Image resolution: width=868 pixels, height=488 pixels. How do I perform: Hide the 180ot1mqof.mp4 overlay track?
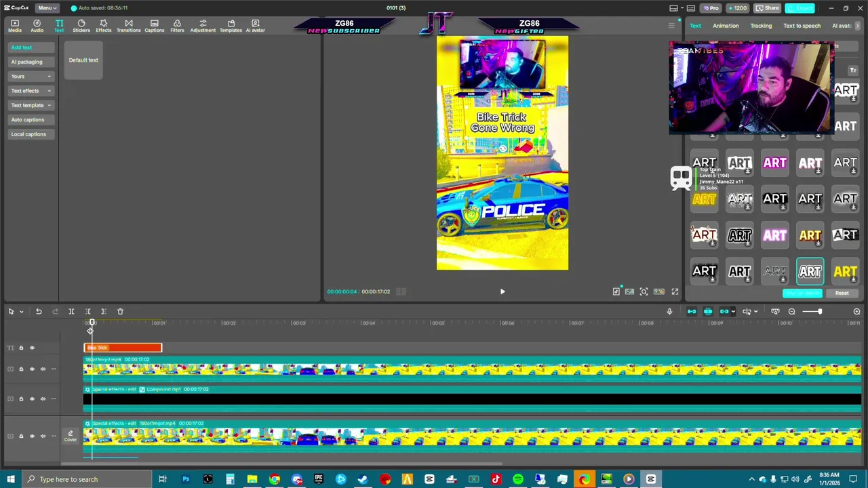[x=32, y=369]
